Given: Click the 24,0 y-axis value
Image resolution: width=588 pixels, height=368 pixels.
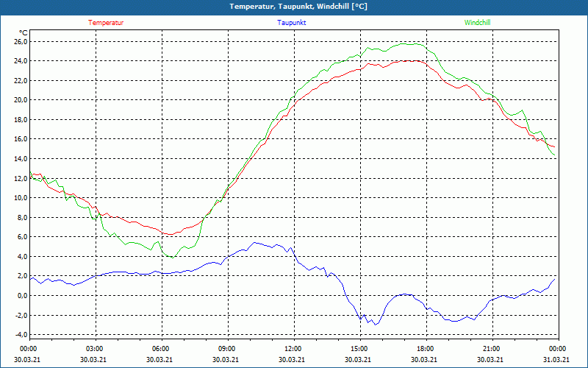Looking at the screenshot, I should (21, 61).
